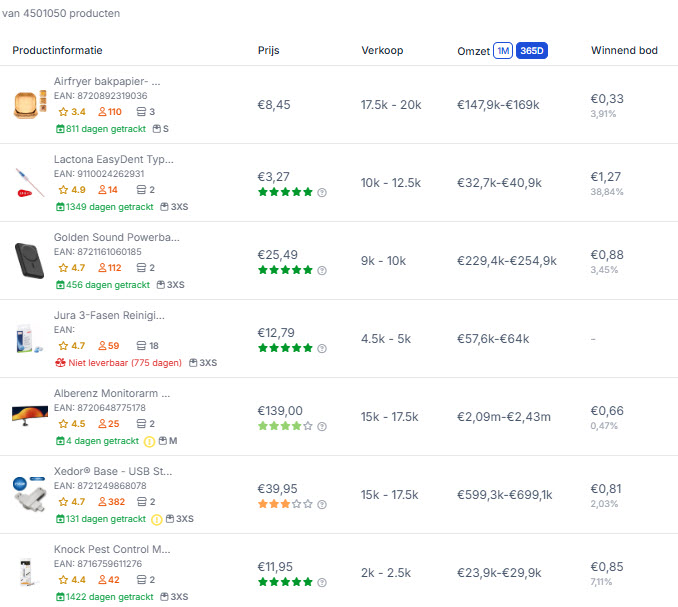Open the Knock Pest Control product title
678x607 pixels.
click(112, 549)
